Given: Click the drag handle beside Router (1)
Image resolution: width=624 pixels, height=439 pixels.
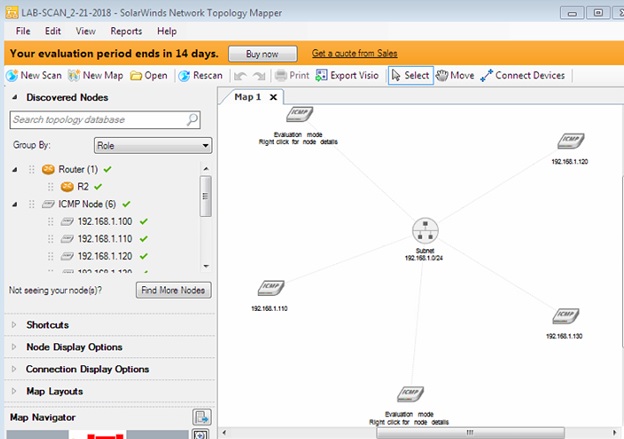Looking at the screenshot, I should pyautogui.click(x=31, y=170).
